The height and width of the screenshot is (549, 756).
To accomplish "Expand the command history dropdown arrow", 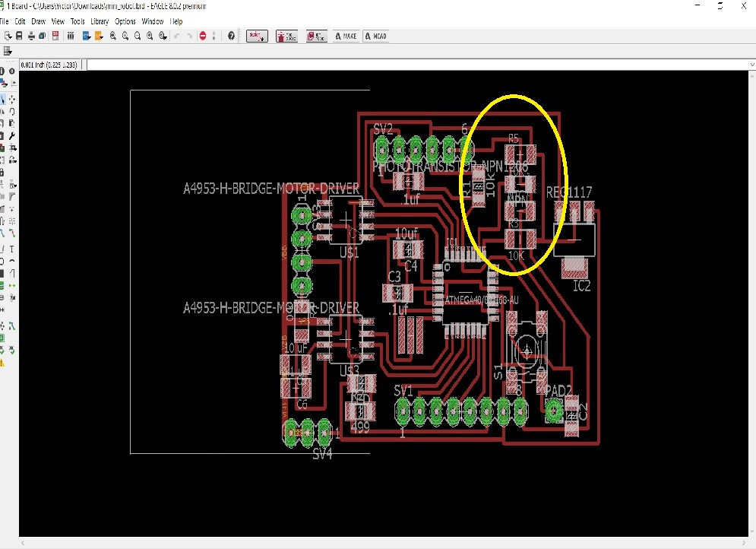I will click(x=752, y=65).
